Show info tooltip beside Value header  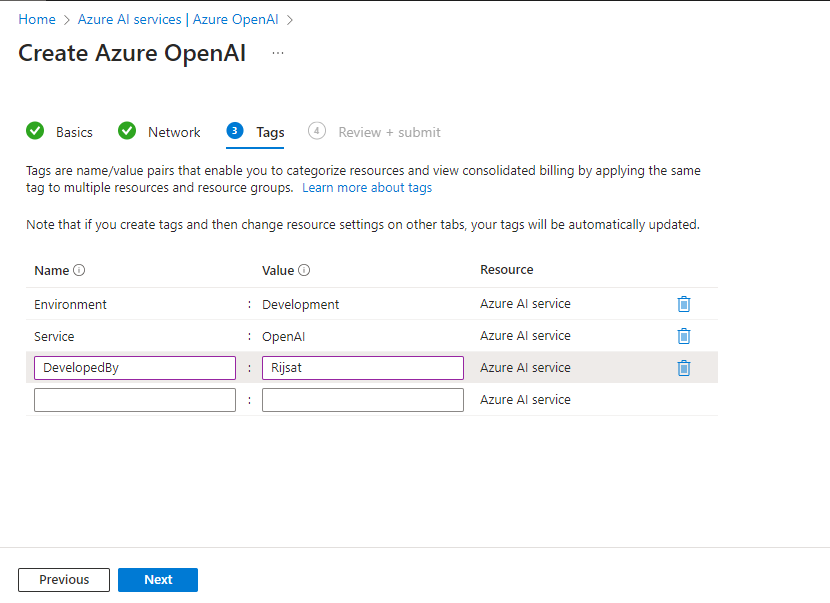(x=304, y=270)
